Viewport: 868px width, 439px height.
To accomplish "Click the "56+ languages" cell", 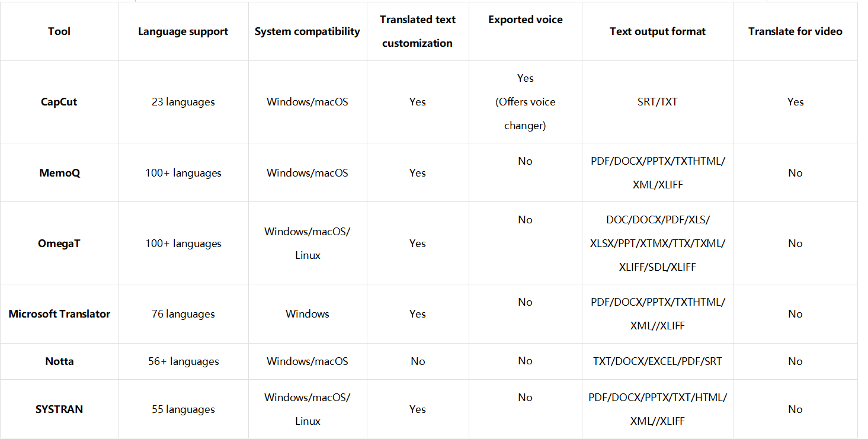I will point(183,361).
